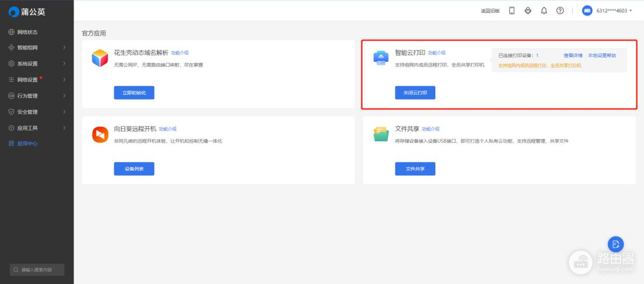
Task: Click the 向日葵远程开机 orange icon
Action: [100, 134]
